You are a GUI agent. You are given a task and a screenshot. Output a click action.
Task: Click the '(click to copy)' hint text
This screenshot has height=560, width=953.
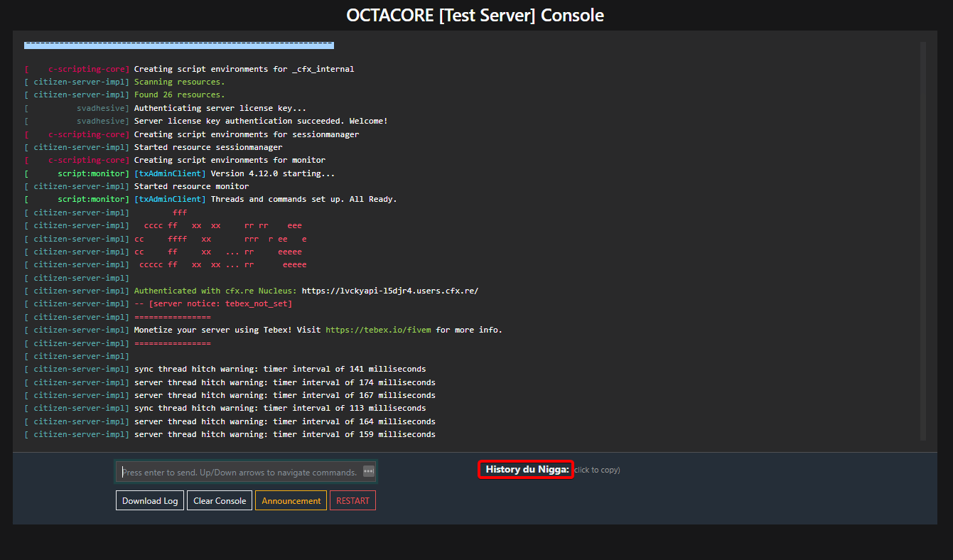coord(597,470)
